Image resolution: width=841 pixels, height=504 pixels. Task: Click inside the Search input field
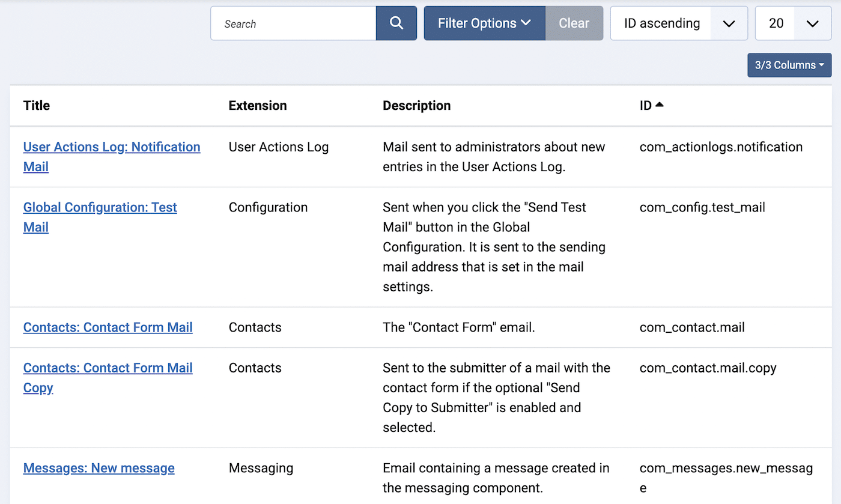coord(293,23)
